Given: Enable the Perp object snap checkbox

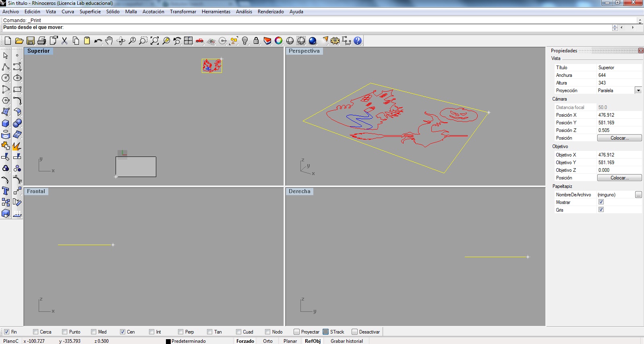Looking at the screenshot, I should 180,332.
